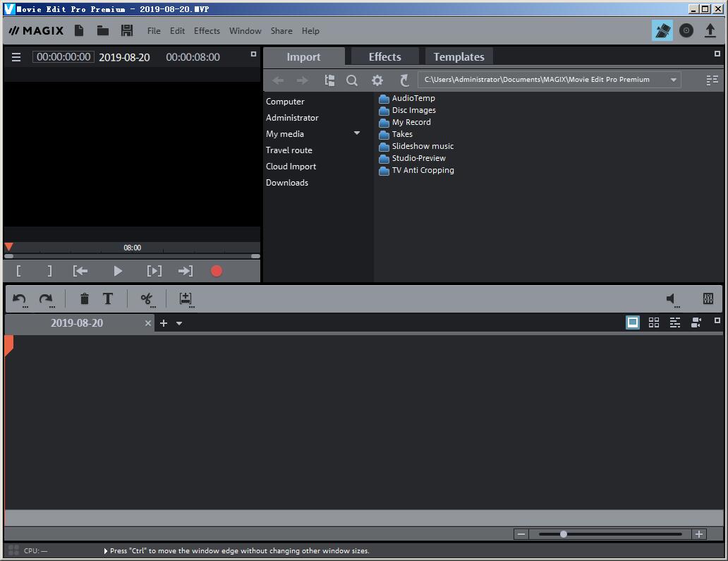The height and width of the screenshot is (561, 728).
Task: Open search in the Import browser
Action: tap(352, 80)
